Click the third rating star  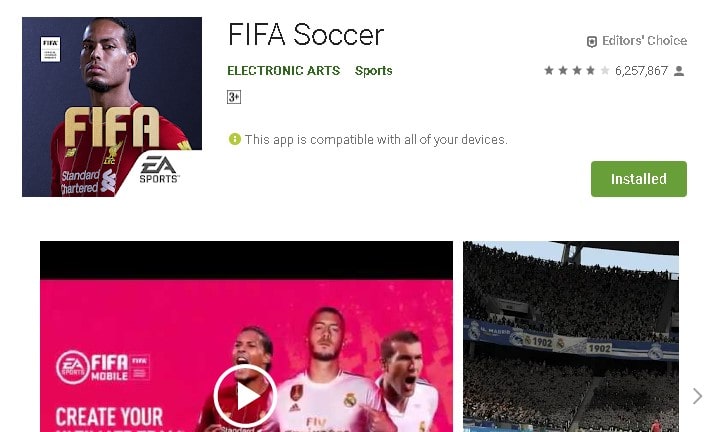point(577,70)
